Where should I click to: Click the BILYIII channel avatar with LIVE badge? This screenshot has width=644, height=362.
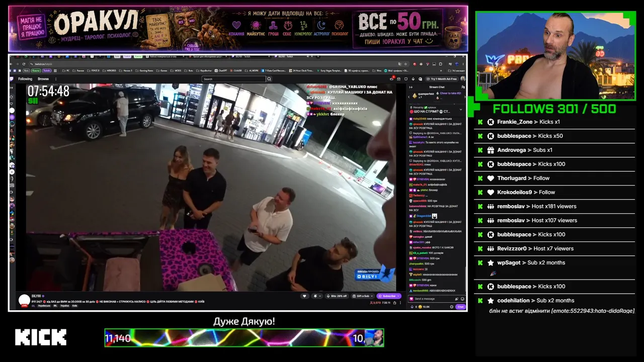point(24,301)
